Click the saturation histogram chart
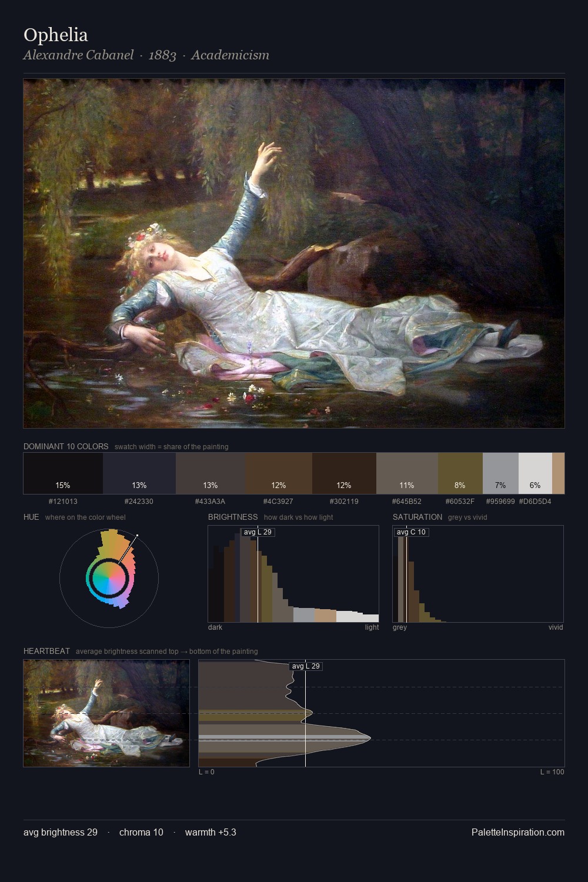Viewport: 588px width, 882px height. pos(478,574)
